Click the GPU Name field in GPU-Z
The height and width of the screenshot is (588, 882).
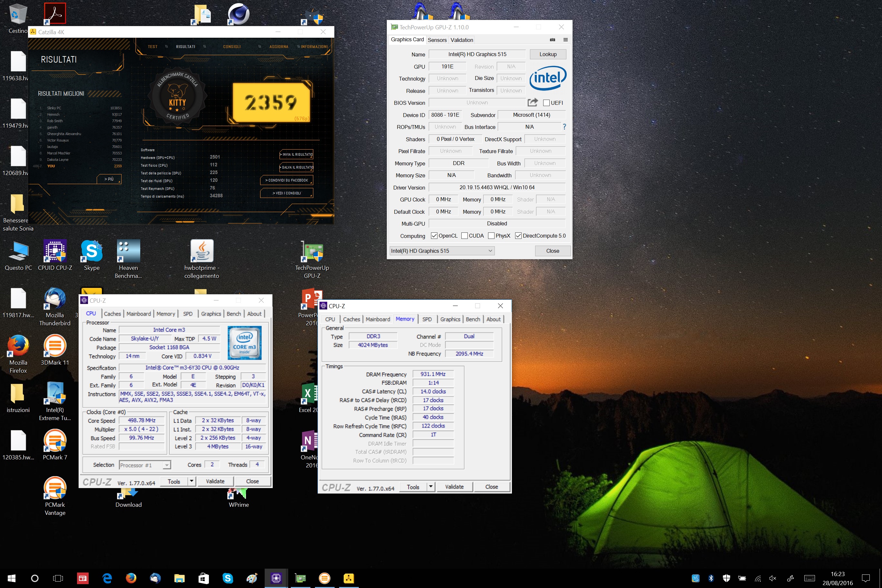pos(477,54)
